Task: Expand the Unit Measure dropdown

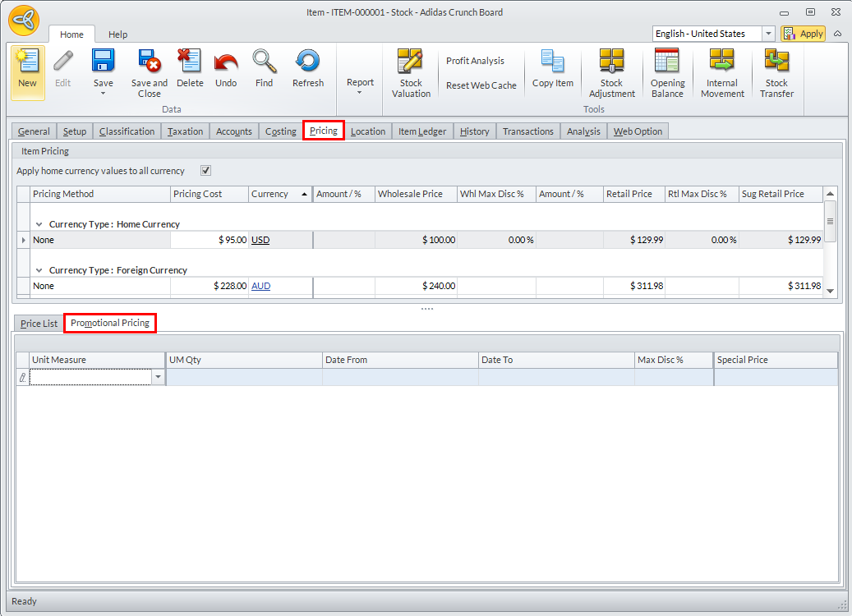Action: (158, 377)
